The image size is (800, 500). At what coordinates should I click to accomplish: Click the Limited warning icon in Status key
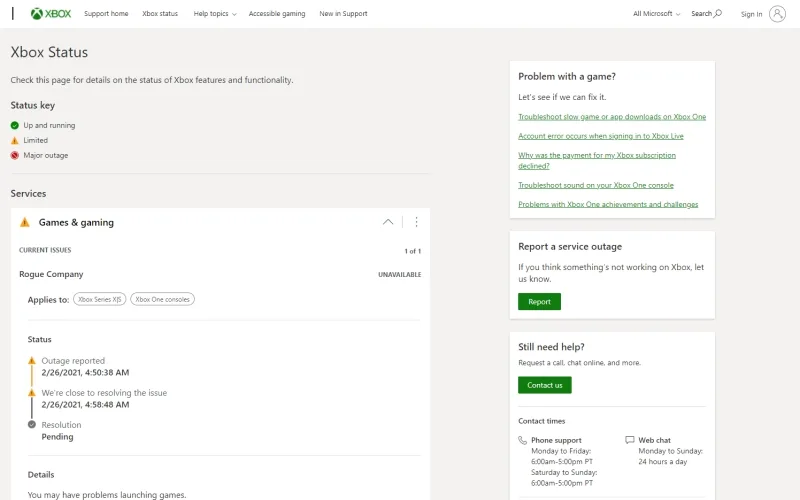coord(15,140)
